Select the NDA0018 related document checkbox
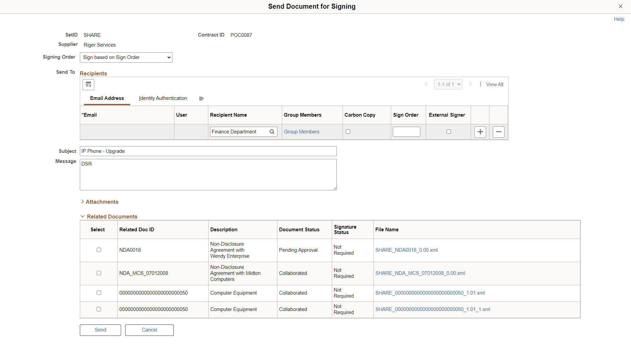 coord(99,250)
